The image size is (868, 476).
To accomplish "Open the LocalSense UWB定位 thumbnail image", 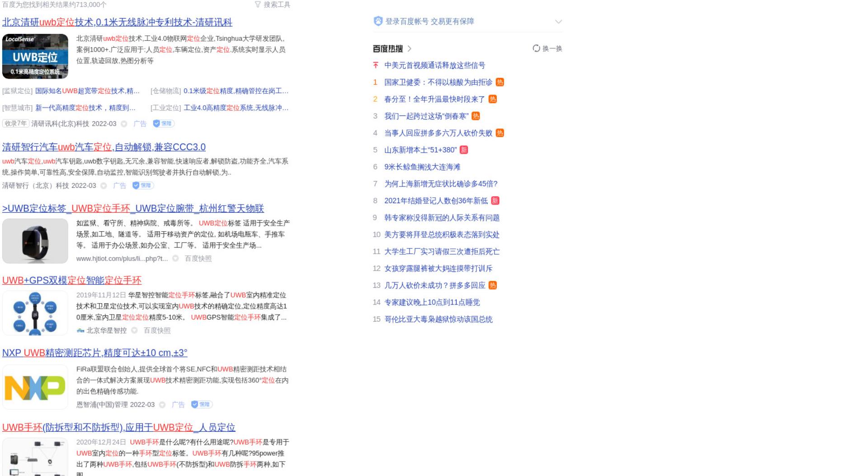I will [x=35, y=57].
